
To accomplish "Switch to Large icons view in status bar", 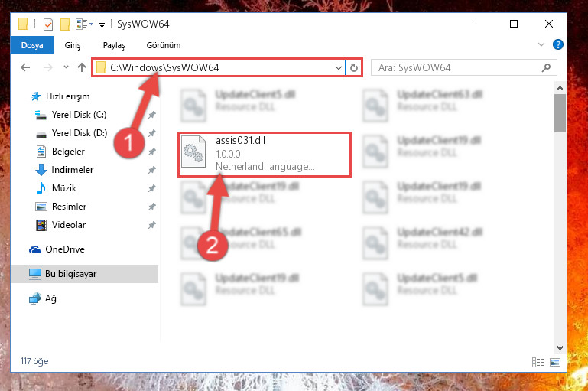I will pos(555,362).
